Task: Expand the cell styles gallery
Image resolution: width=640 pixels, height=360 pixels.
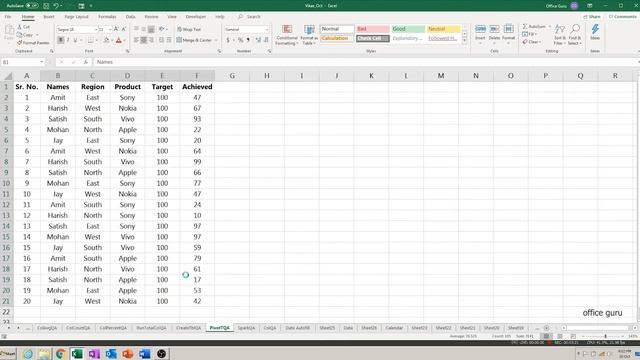Action: coord(464,41)
